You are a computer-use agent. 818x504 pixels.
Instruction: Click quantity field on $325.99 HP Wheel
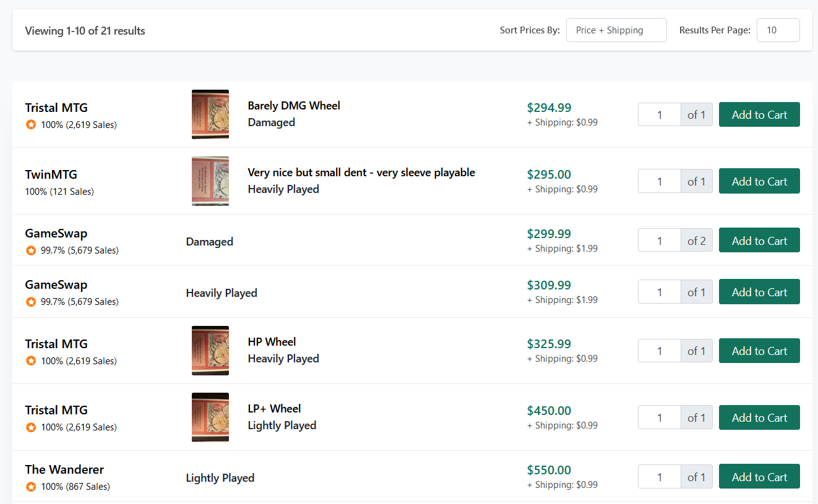[660, 351]
